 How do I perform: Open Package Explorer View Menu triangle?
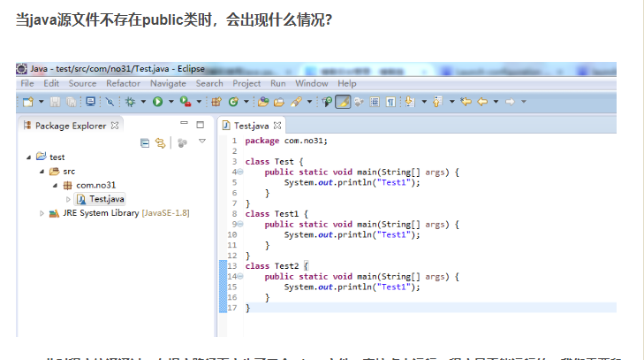tap(202, 142)
